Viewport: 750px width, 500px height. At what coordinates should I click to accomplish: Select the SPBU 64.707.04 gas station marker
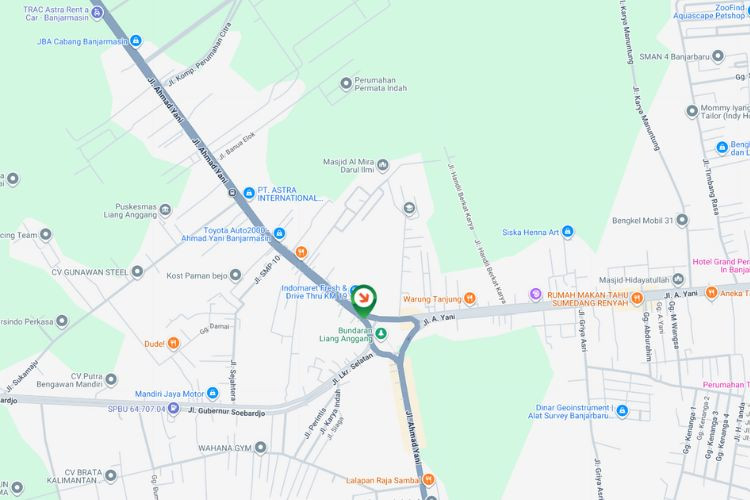tap(174, 409)
